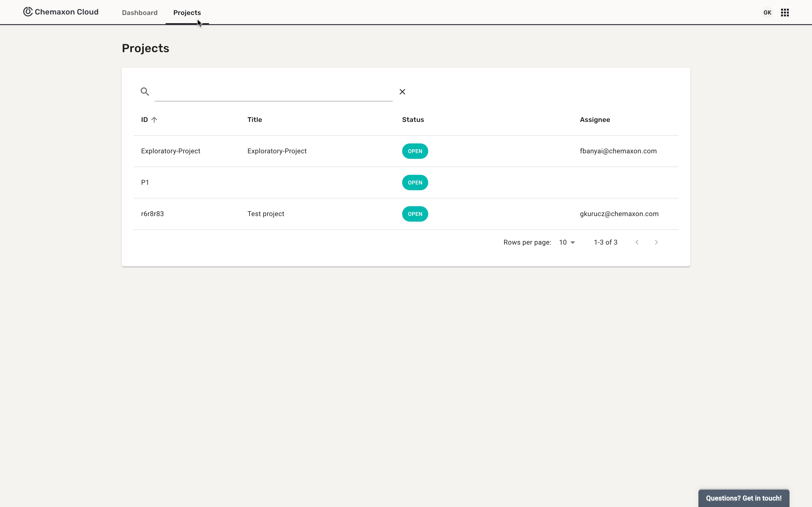Click the GK user avatar
The image size is (812, 507).
pyautogui.click(x=767, y=13)
